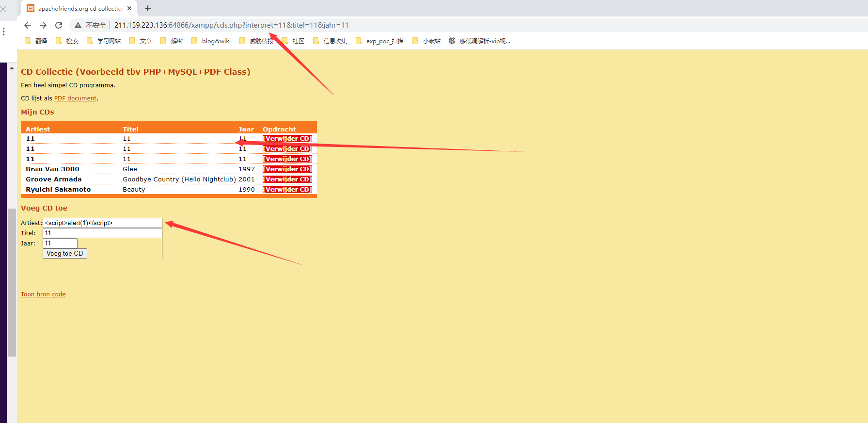868x423 pixels.
Task: Open the PDF document link
Action: (x=75, y=98)
